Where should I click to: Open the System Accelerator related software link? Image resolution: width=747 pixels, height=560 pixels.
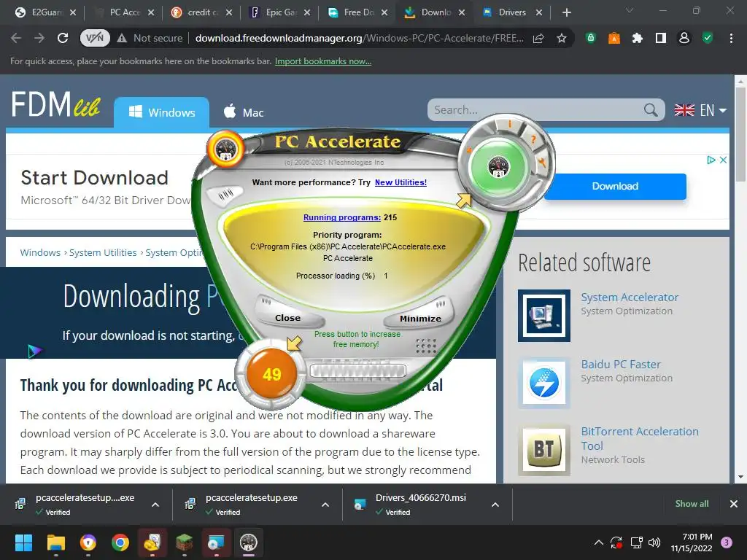click(630, 297)
